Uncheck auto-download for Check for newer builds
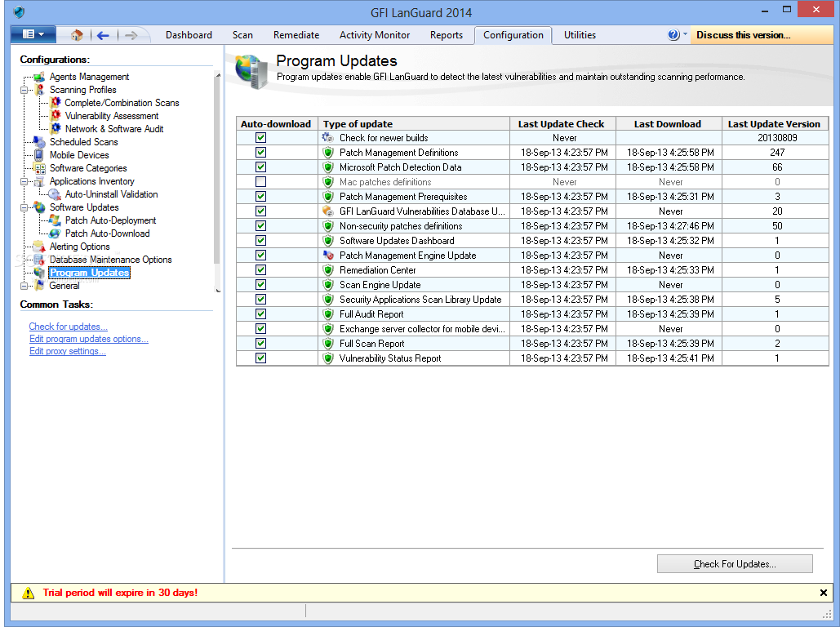Image resolution: width=840 pixels, height=627 pixels. pos(260,138)
